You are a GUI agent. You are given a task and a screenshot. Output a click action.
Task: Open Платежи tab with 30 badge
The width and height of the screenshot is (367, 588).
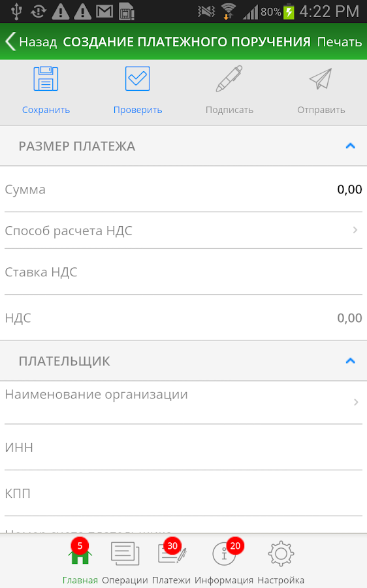171,561
